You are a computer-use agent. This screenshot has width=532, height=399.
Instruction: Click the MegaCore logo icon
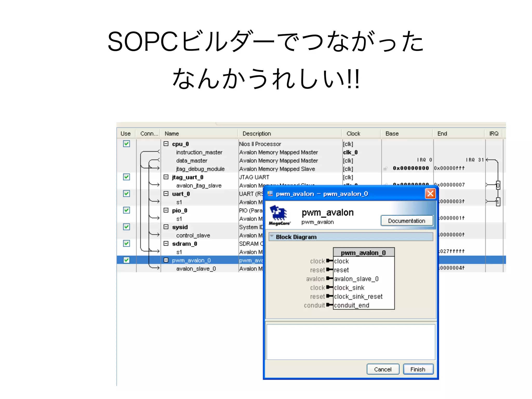pyautogui.click(x=279, y=215)
